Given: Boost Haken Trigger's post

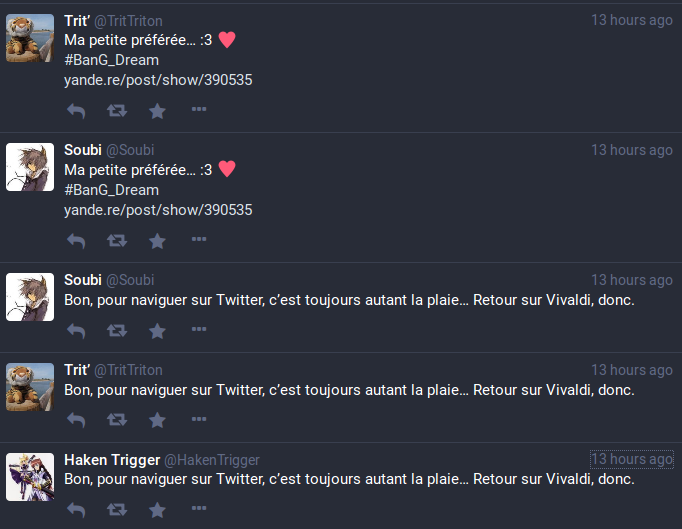Looking at the screenshot, I should (117, 511).
